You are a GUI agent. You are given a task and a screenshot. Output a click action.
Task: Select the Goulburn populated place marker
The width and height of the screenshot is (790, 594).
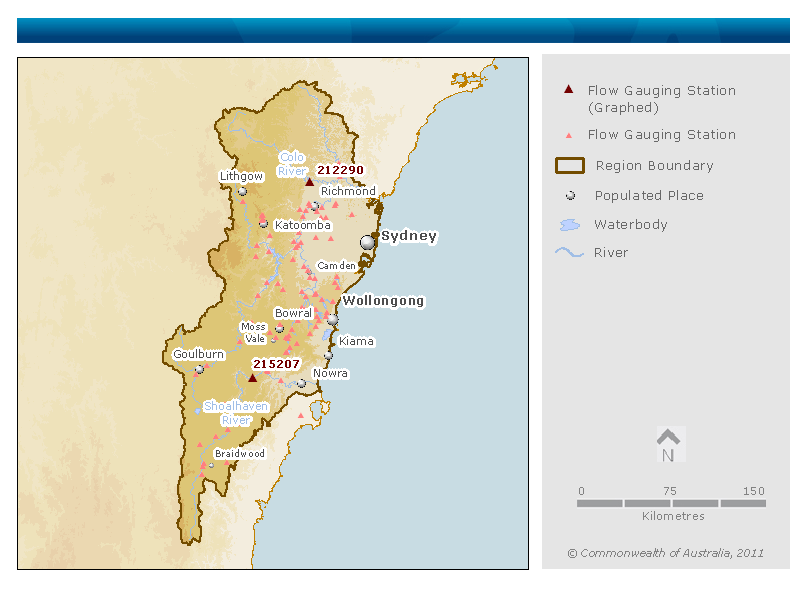(x=199, y=369)
